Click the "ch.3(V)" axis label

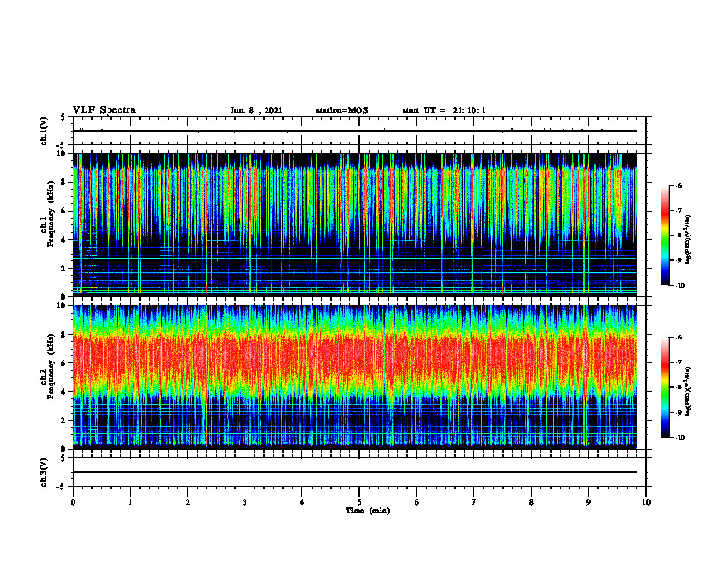(x=44, y=473)
